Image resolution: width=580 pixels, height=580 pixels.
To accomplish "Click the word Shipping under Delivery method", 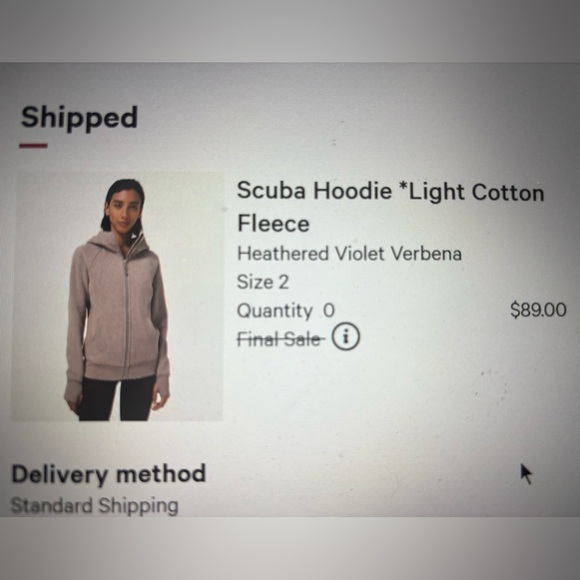I will coord(138,506).
